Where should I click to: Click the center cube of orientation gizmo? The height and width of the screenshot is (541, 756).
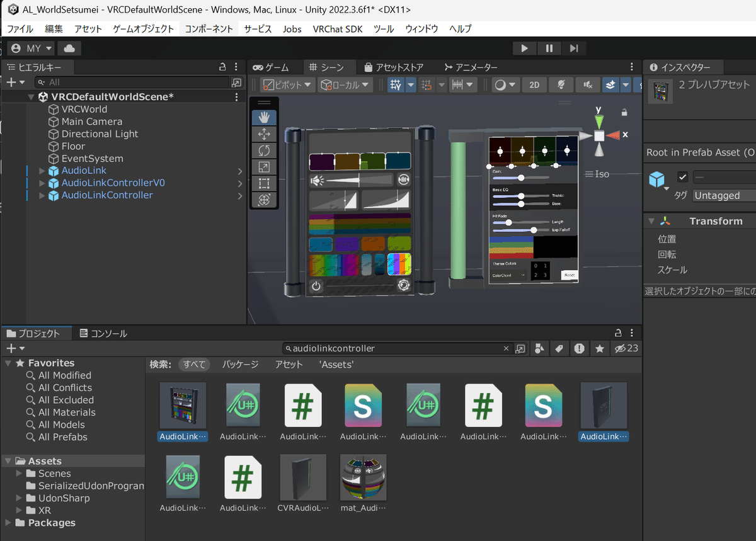click(599, 135)
